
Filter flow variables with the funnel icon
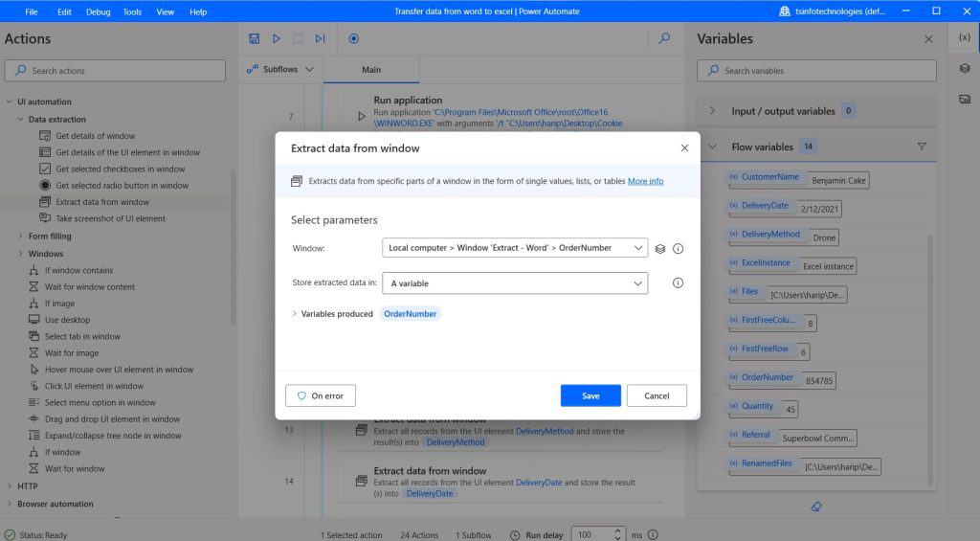[922, 147]
